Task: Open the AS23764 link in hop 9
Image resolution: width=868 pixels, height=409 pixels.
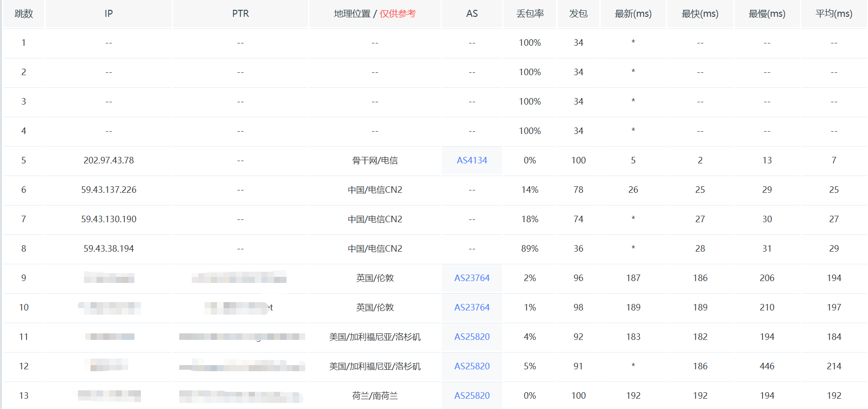Action: tap(472, 278)
